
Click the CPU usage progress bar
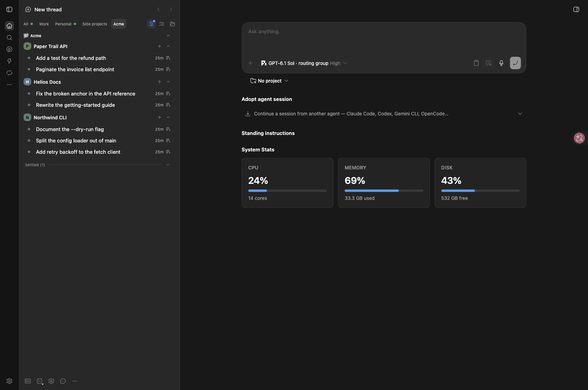click(x=287, y=191)
